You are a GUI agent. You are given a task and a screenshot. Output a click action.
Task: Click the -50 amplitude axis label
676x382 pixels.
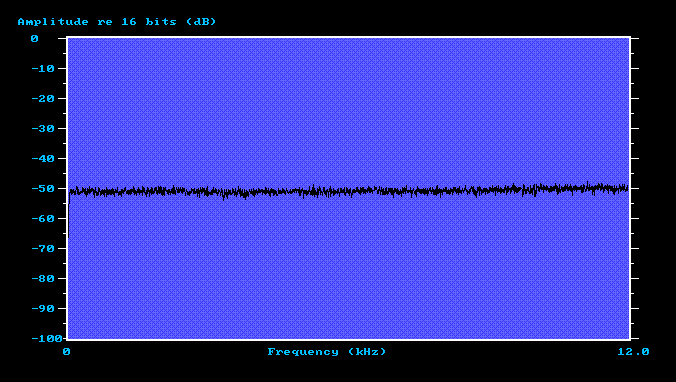pyautogui.click(x=43, y=189)
